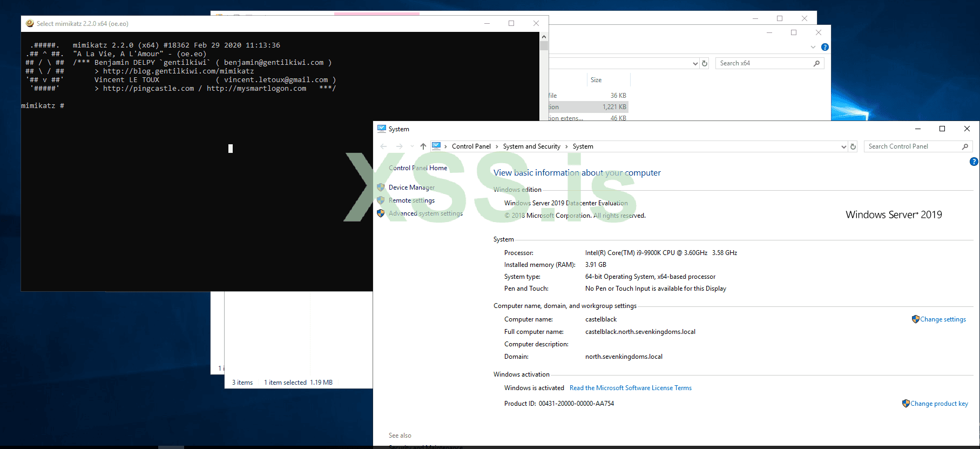Expand the chevron before Control Panel breadcrumb

445,146
